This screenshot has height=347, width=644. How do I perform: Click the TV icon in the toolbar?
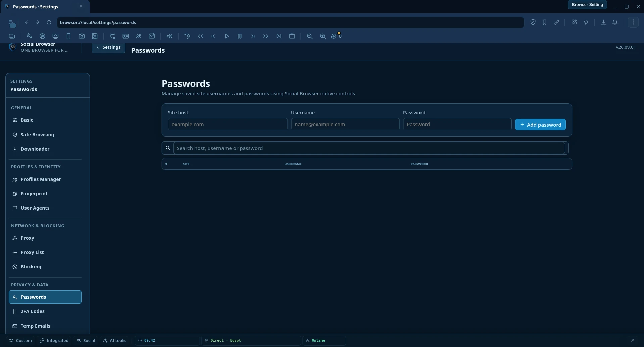coord(292,36)
